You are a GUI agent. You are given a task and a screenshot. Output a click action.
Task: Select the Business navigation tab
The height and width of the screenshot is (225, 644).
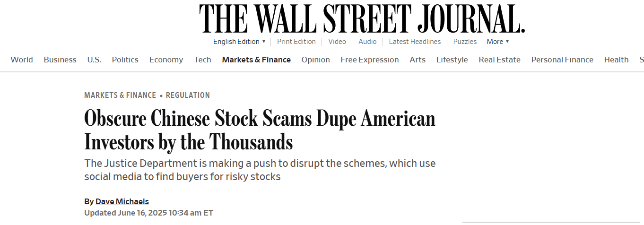click(x=60, y=60)
